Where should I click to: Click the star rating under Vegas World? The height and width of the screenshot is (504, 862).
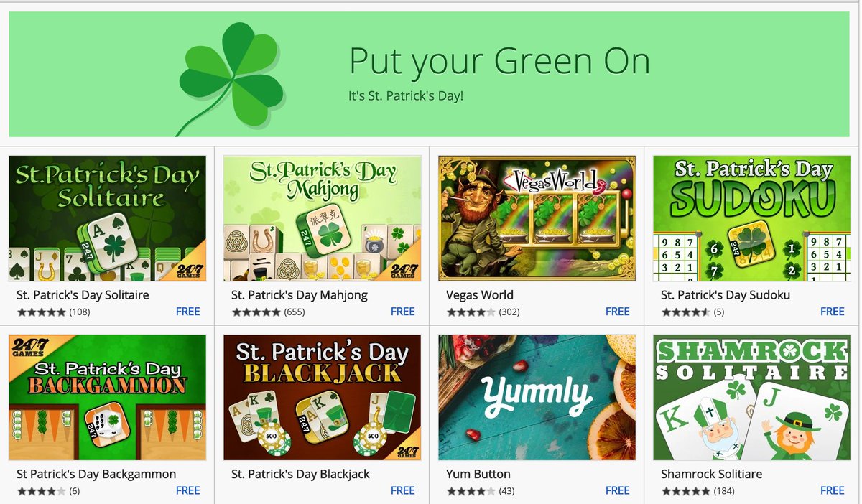(471, 312)
